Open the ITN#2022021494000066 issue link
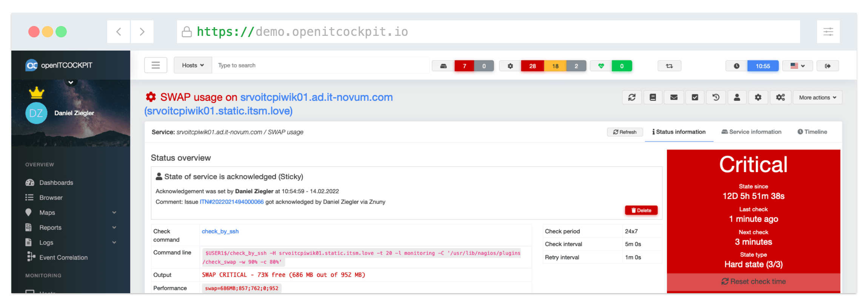This screenshot has width=868, height=306. tap(231, 202)
